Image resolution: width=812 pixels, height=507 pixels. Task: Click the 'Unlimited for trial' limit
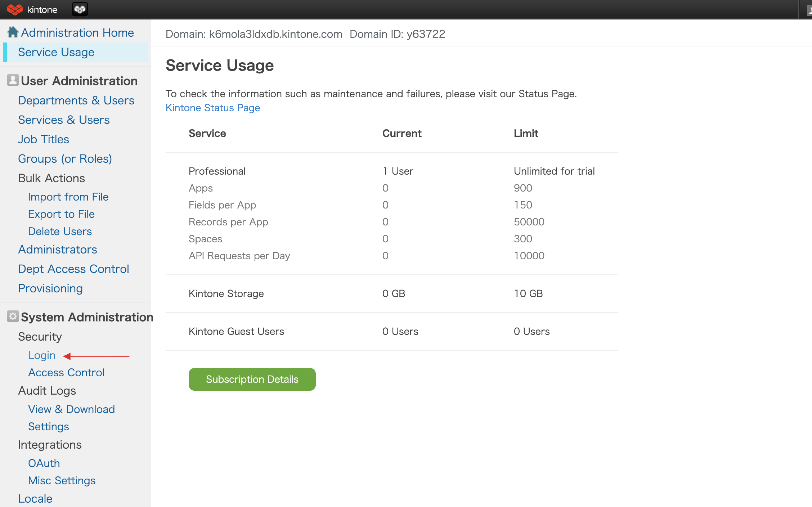(x=554, y=171)
